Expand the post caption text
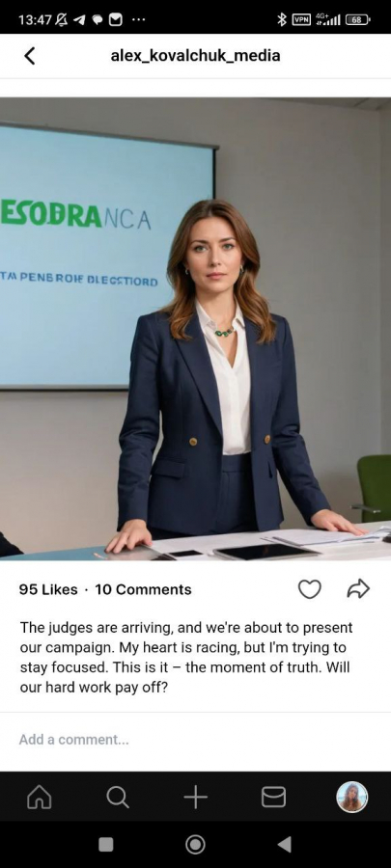391x868 pixels. click(186, 657)
